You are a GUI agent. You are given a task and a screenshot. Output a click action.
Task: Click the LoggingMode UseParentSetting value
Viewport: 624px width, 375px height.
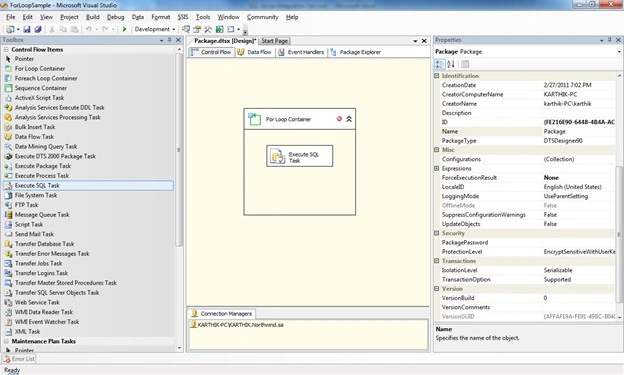579,196
